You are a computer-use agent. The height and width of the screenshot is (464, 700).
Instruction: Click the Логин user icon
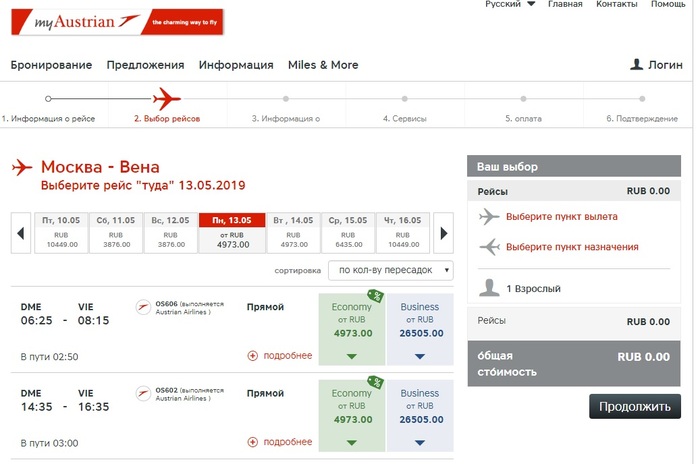(x=636, y=65)
